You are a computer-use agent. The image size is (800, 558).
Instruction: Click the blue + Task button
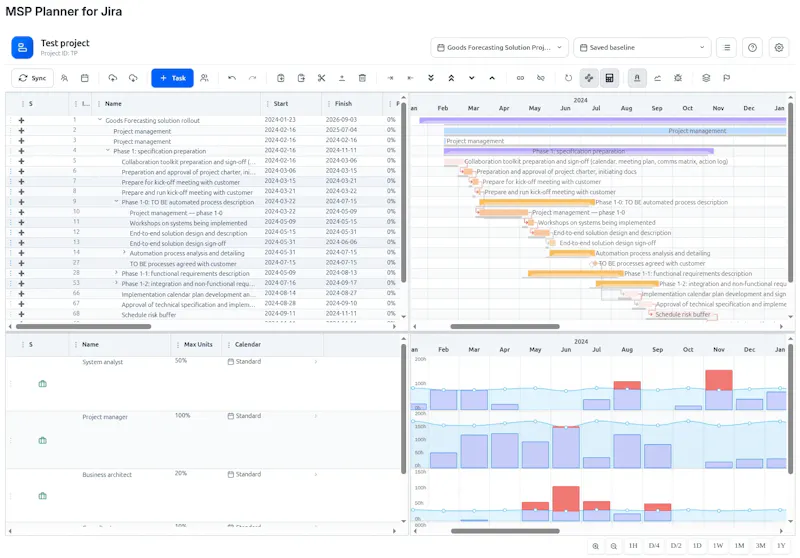click(172, 78)
